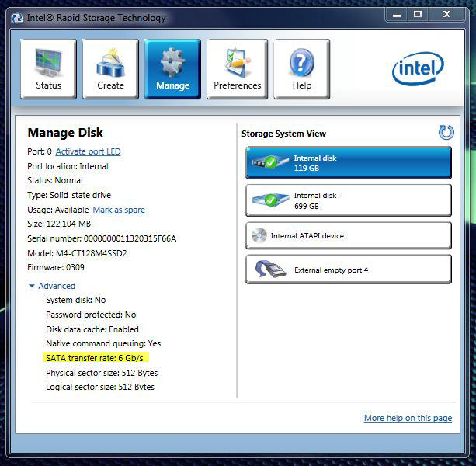Click the Help question mark icon

pos(302,62)
